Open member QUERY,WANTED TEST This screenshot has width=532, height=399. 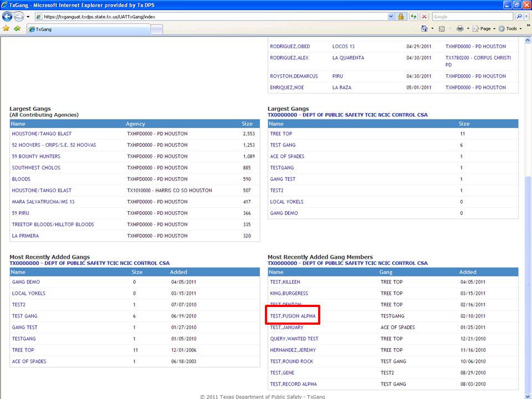point(294,339)
